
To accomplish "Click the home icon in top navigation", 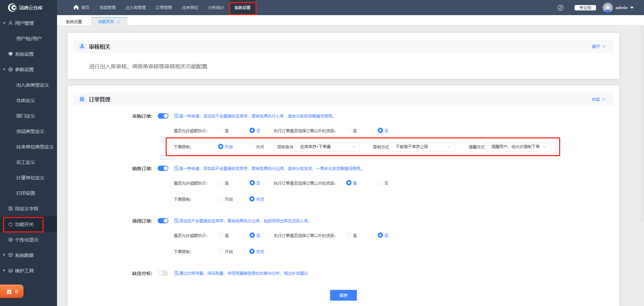I will pyautogui.click(x=76, y=7).
